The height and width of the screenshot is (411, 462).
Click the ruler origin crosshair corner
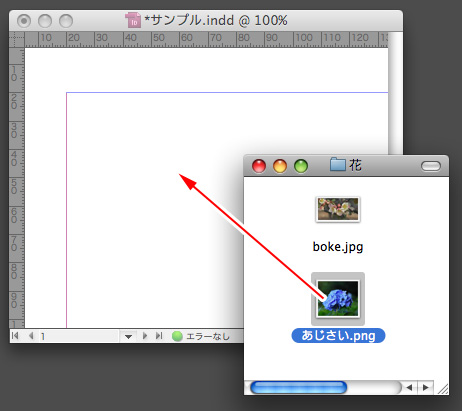point(17,40)
